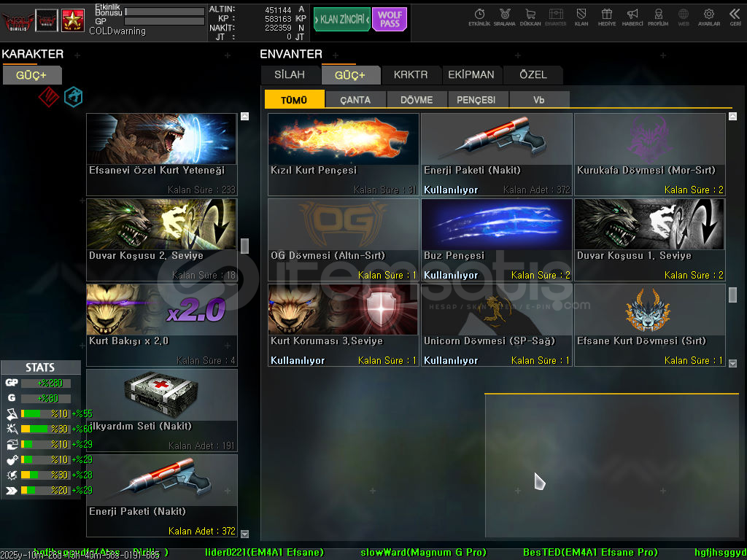Click the player name COLDwarning
The height and width of the screenshot is (560, 747).
117,31
